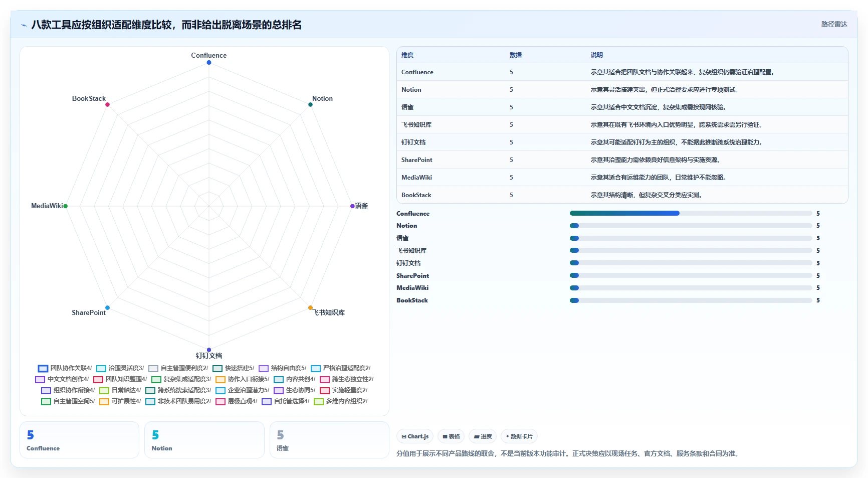Click the 钉钉文档 progress bar

click(x=691, y=263)
